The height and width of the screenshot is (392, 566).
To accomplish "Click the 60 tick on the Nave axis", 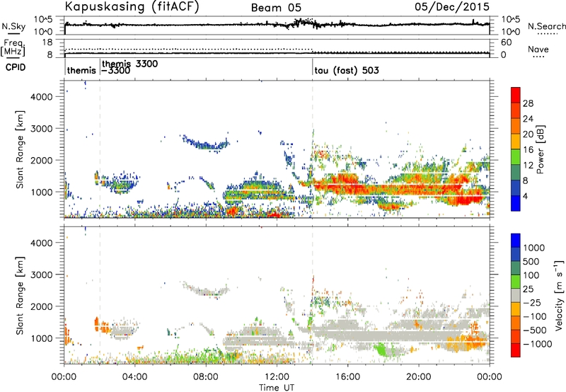I will tap(507, 42).
